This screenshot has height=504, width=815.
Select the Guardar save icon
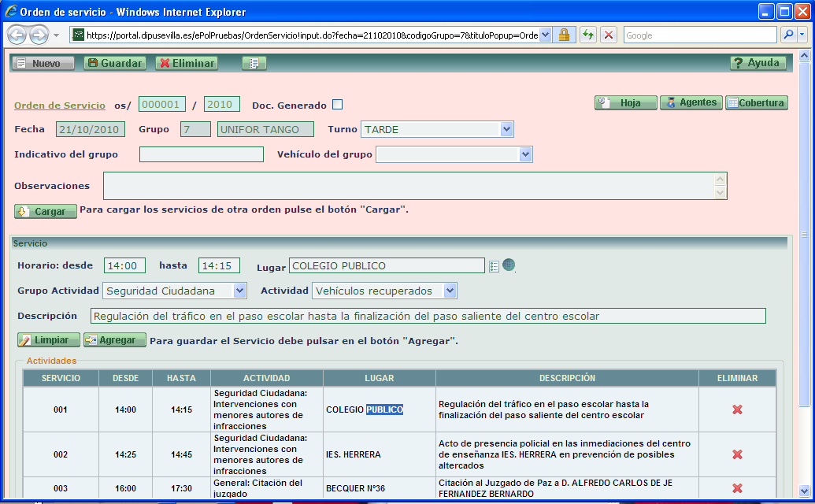tap(92, 63)
